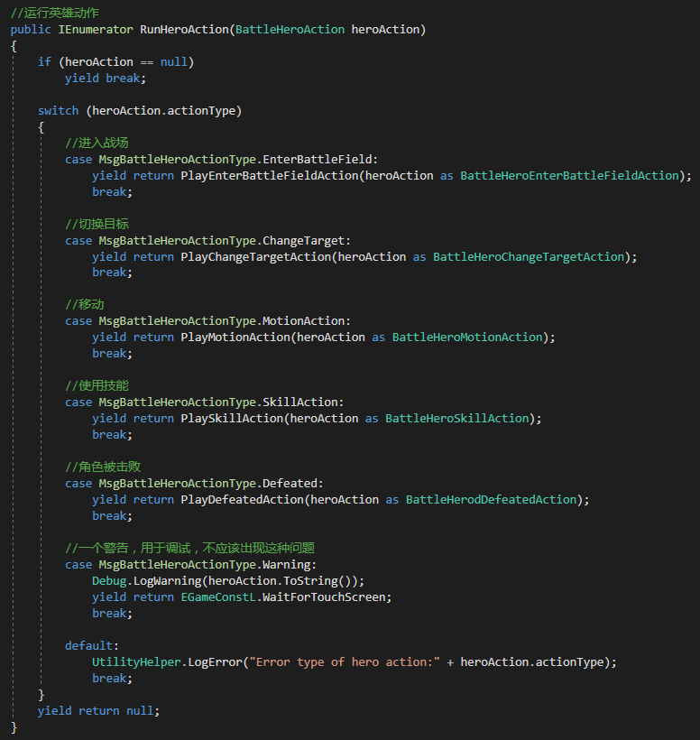Click SkillAction case label
700x740 pixels.
pyautogui.click(x=300, y=402)
